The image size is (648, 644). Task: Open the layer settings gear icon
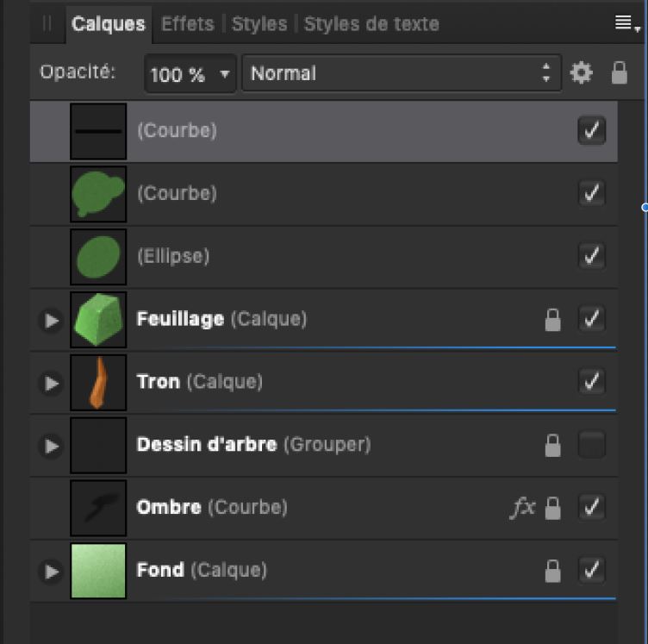tap(582, 74)
